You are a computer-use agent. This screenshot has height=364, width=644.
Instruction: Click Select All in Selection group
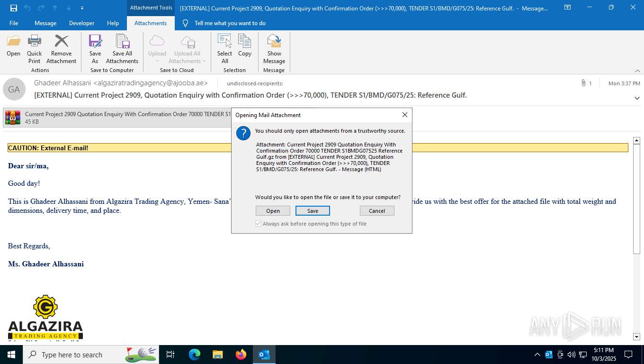point(225,49)
